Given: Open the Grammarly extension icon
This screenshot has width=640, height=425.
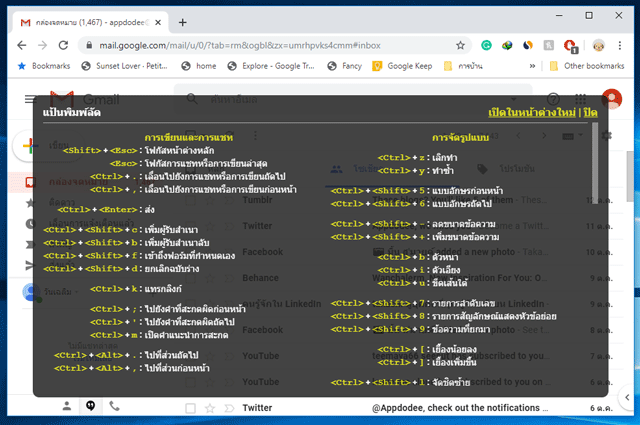Looking at the screenshot, I should coord(486,45).
